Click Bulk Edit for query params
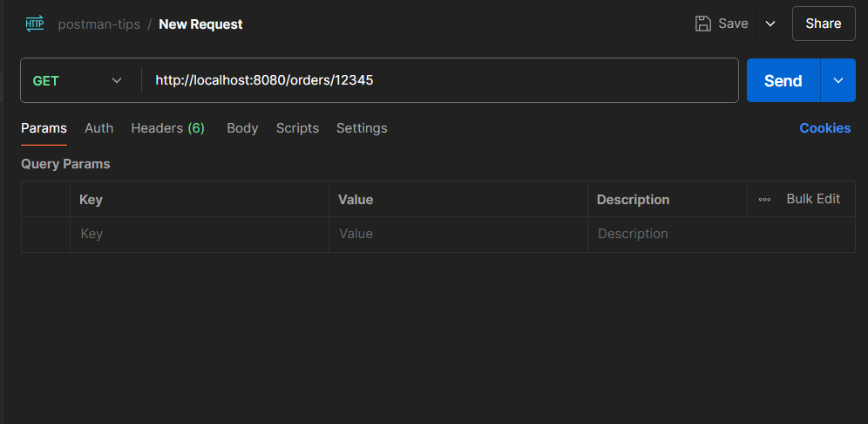Image resolution: width=868 pixels, height=424 pixels. 813,199
